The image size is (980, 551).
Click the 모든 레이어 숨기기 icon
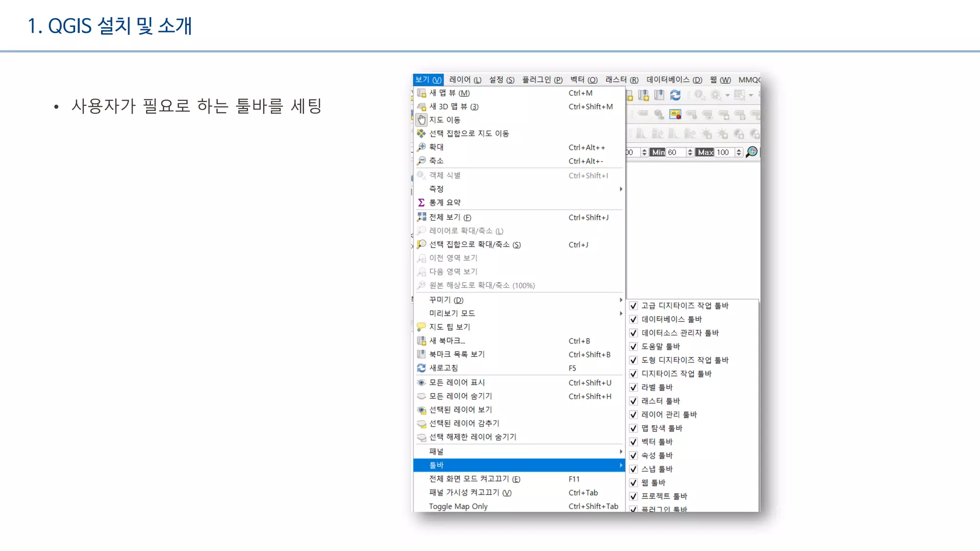coord(421,396)
